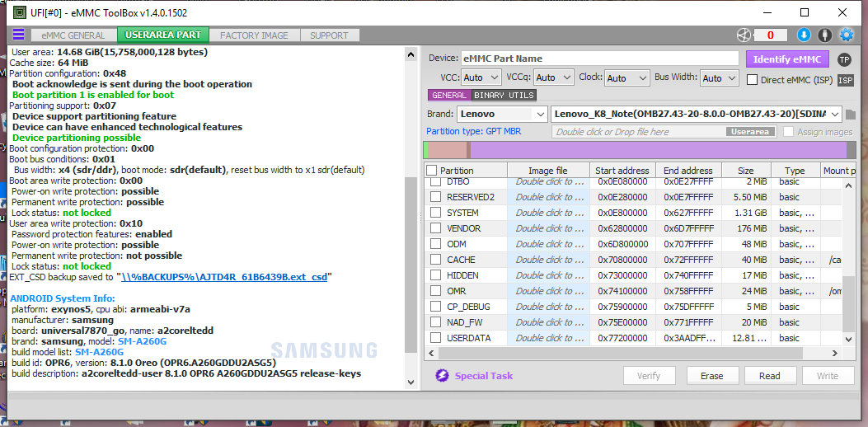The height and width of the screenshot is (427, 868).
Task: Check the OMR partition checkbox
Action: (436, 291)
